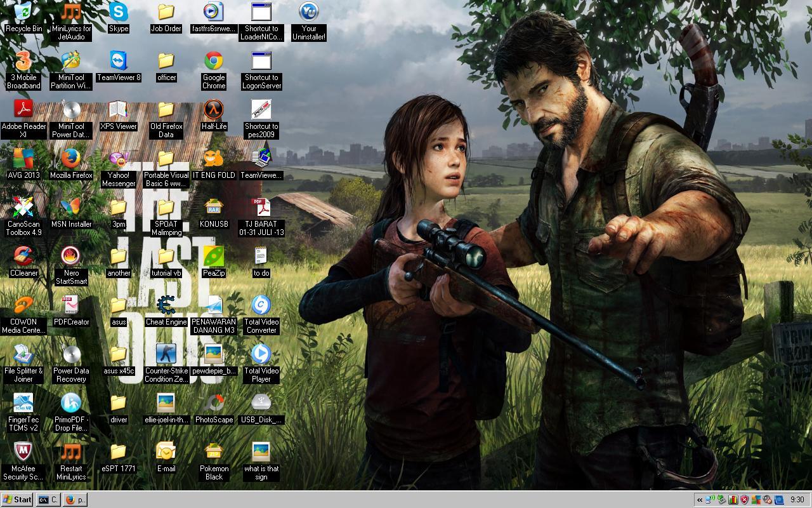Open MiniTool Partition Wizard icon
The image size is (812, 508).
click(x=71, y=60)
